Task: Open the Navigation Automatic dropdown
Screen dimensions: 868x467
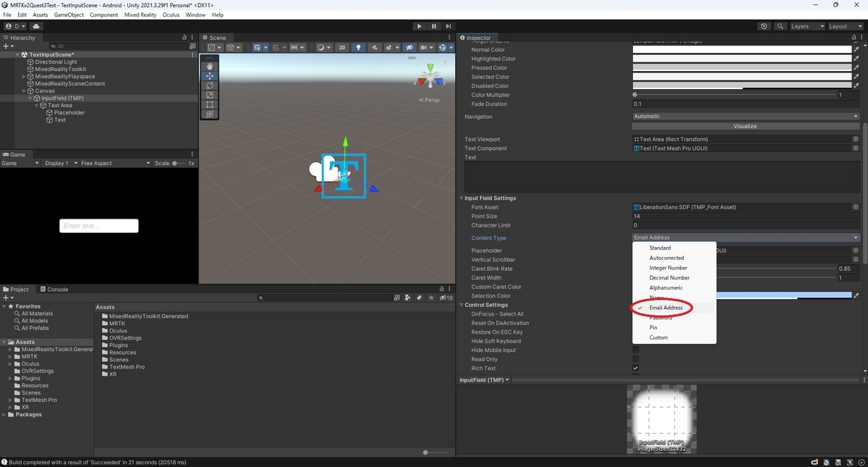Action: (x=745, y=116)
